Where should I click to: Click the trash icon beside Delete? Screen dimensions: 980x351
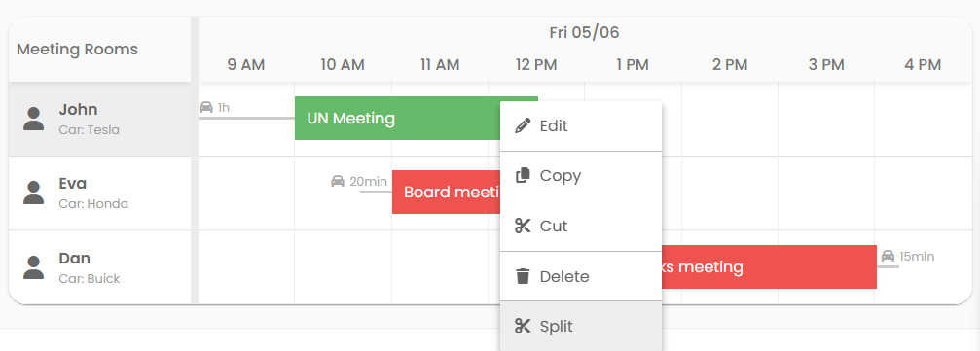click(523, 276)
